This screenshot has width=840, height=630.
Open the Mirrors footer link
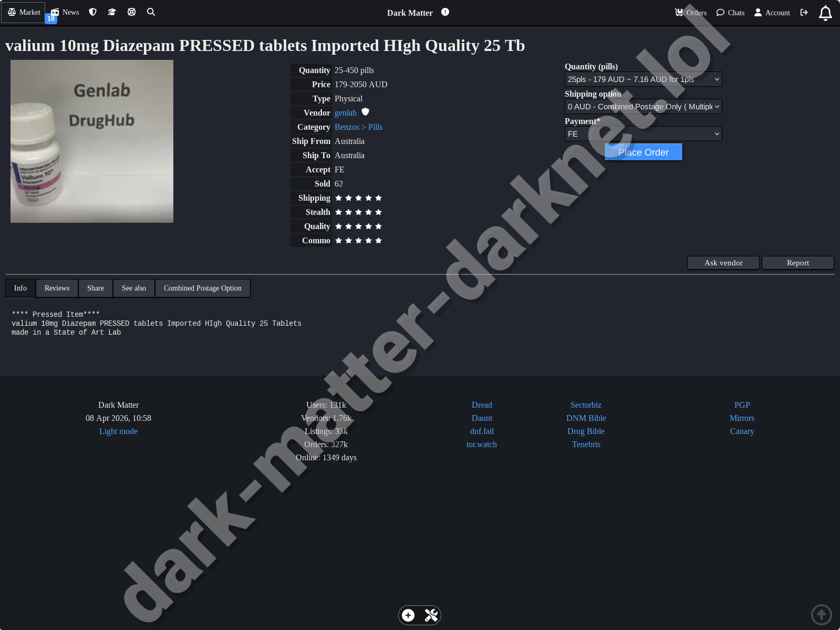click(742, 418)
